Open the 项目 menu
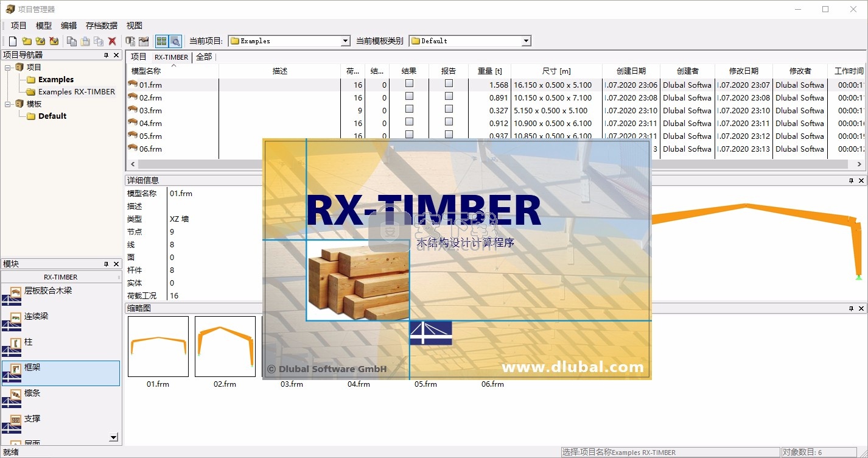This screenshot has height=458, width=868. (x=19, y=26)
